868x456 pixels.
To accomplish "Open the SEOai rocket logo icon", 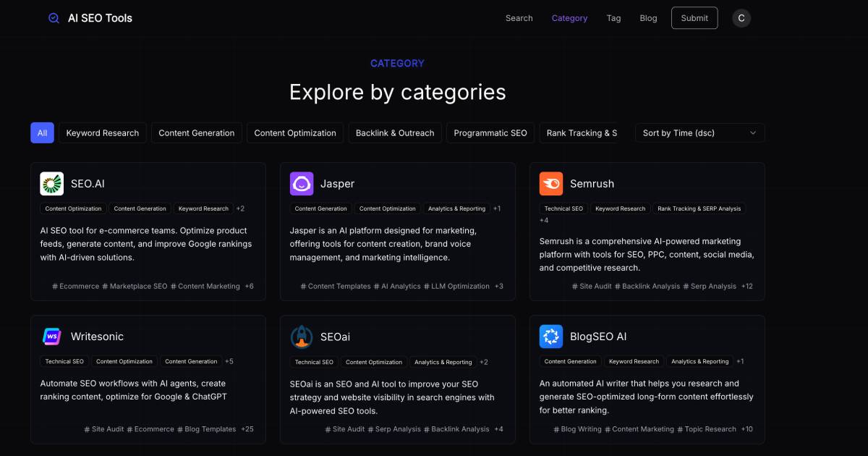I will 299,336.
